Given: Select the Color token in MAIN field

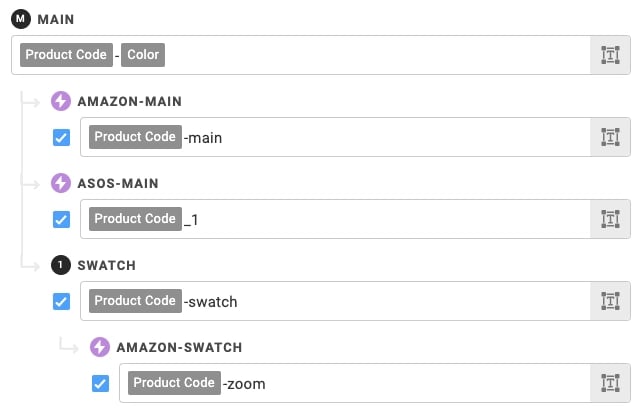Looking at the screenshot, I should point(143,55).
